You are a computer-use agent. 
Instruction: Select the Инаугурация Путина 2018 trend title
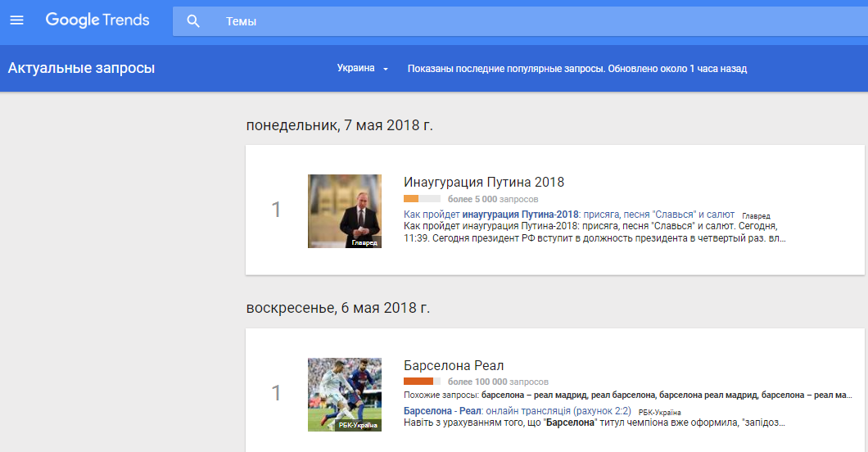(484, 182)
